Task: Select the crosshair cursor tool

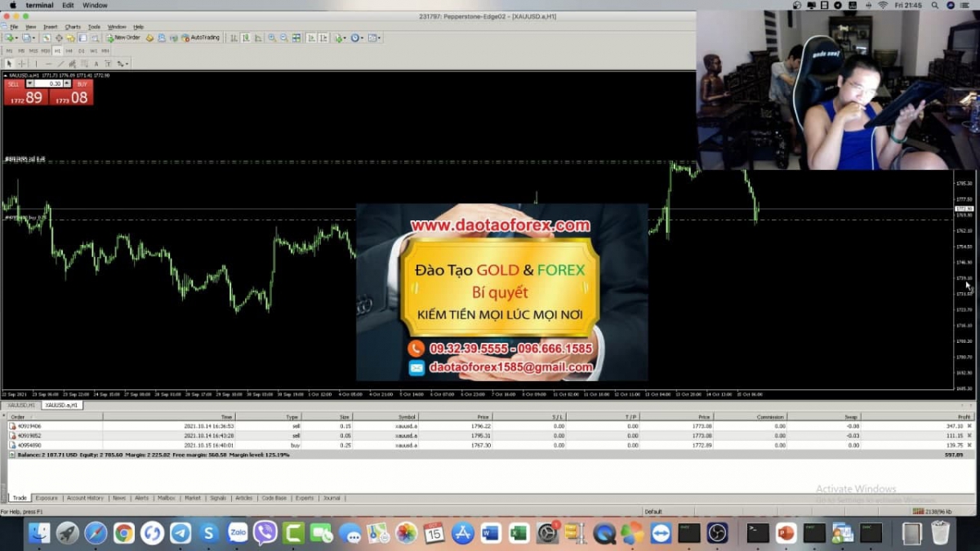Action: [x=22, y=64]
